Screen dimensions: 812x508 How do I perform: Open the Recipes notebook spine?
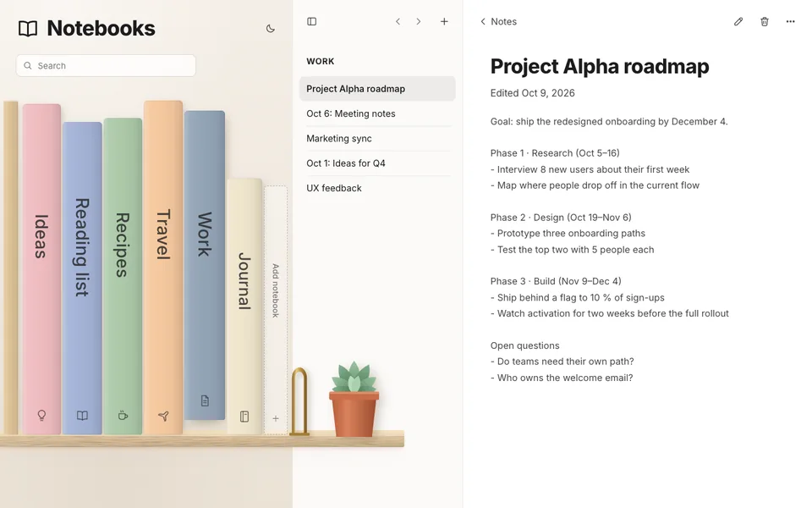tap(122, 276)
